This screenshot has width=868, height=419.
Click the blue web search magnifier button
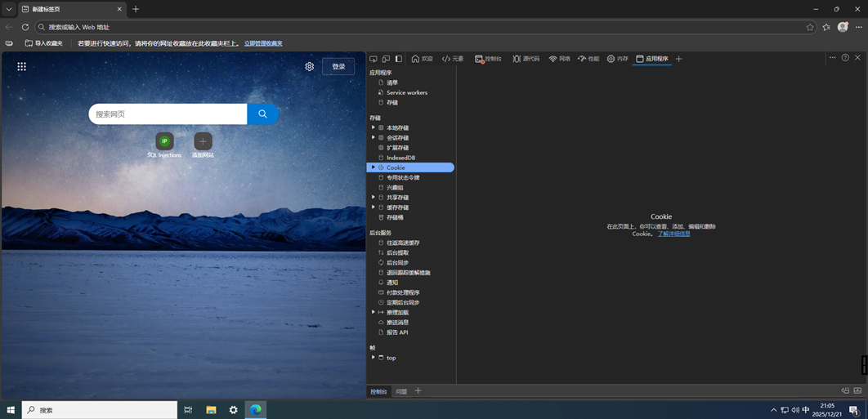[262, 114]
